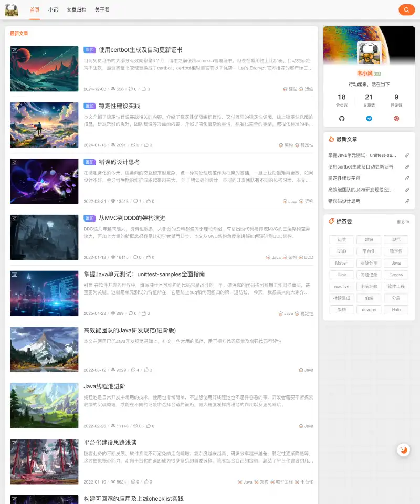This screenshot has width=420, height=504.
Task: Click the like icon on 稳定性建设实践 article
Action: 146,145
